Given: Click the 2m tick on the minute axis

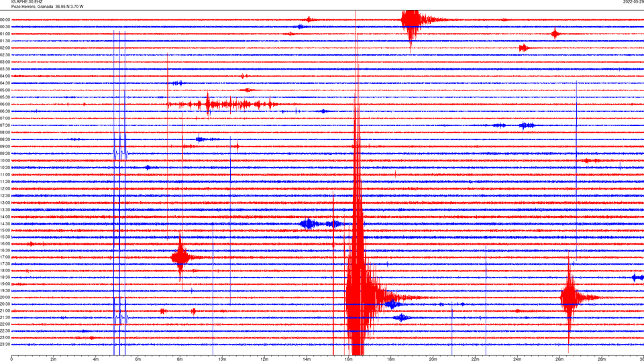Looking at the screenshot, I should click(54, 359).
